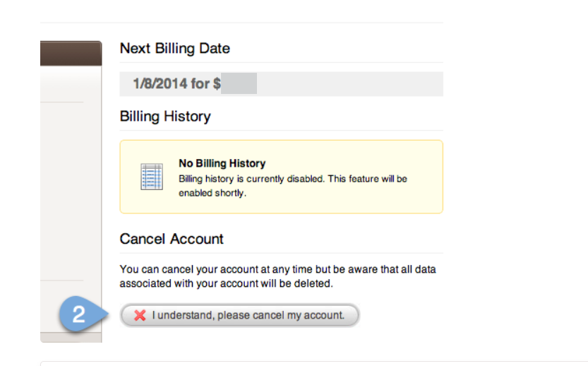588x366 pixels.
Task: Click the words "enabled shortly." in notice
Action: tap(212, 192)
